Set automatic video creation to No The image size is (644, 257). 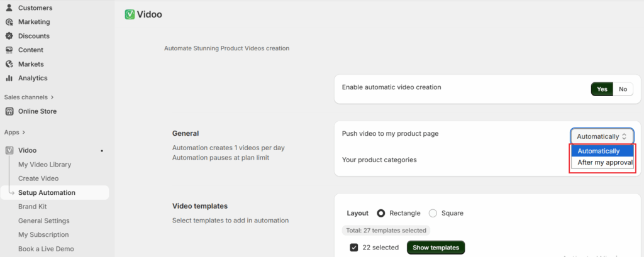tap(623, 89)
